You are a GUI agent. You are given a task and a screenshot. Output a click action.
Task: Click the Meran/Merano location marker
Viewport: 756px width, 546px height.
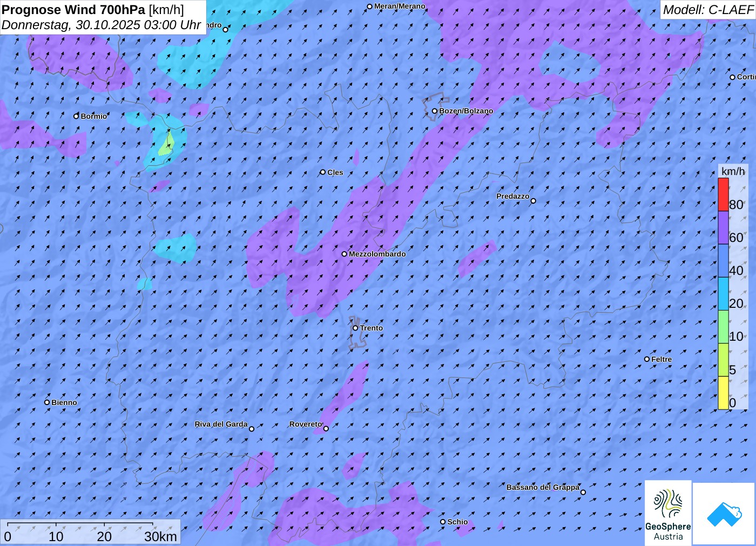pos(370,6)
